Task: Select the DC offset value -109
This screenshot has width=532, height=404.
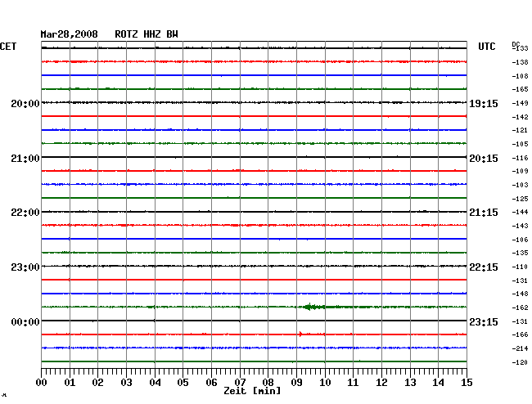Action: (520, 171)
